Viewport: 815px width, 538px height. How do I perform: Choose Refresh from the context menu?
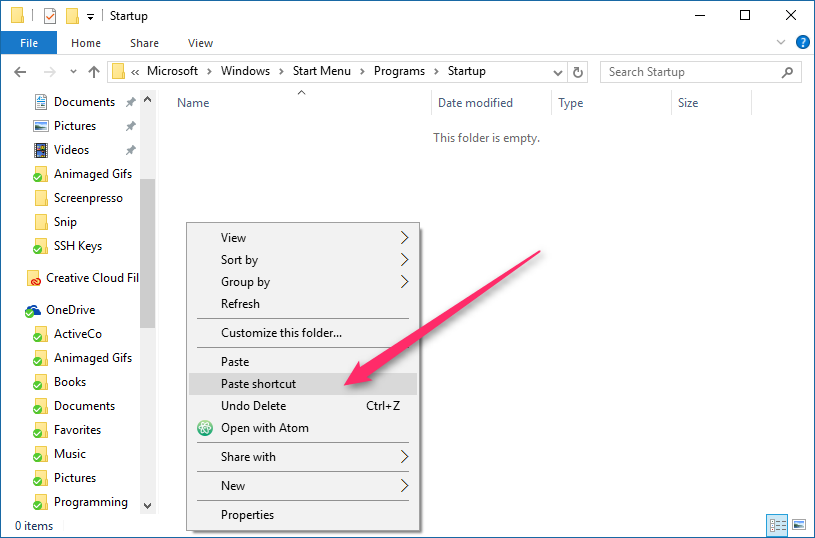(x=303, y=304)
